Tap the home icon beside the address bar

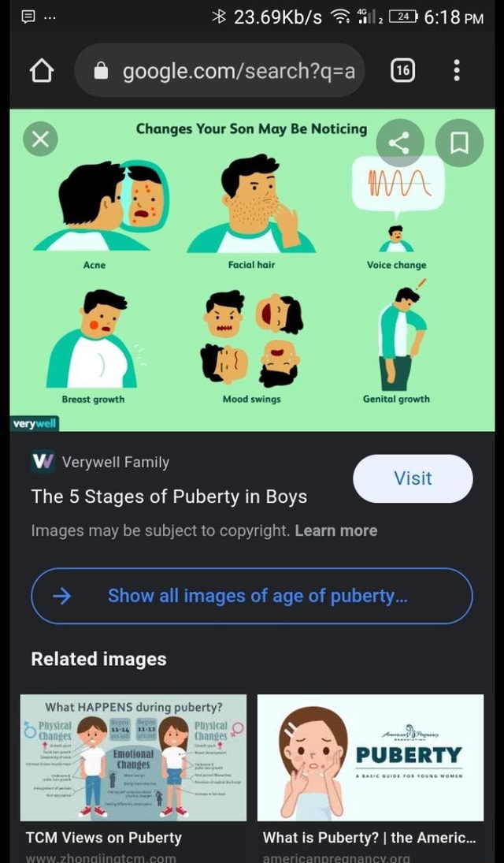pyautogui.click(x=41, y=70)
